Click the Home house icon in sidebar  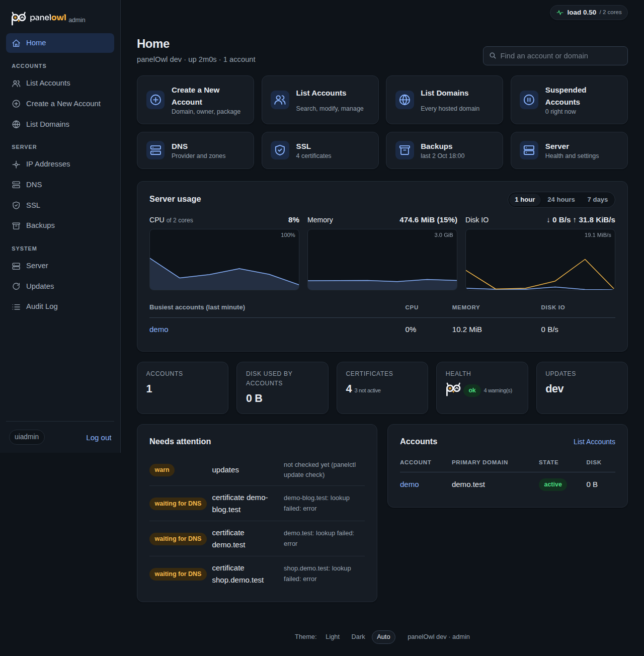(x=16, y=43)
